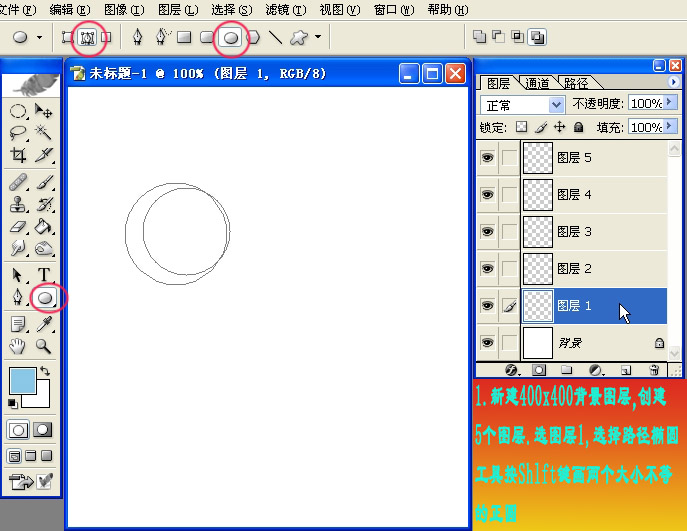Open 填充 slider arrow
687x531 pixels.
669,126
